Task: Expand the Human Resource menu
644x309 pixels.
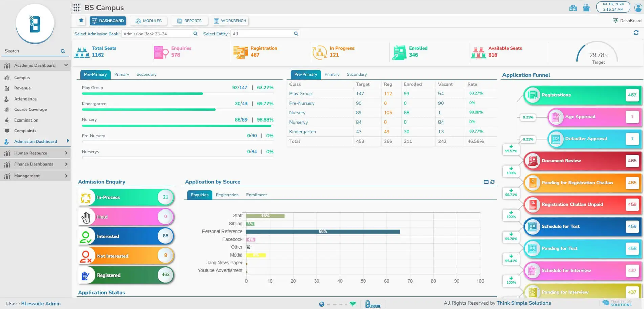Action: click(66, 153)
